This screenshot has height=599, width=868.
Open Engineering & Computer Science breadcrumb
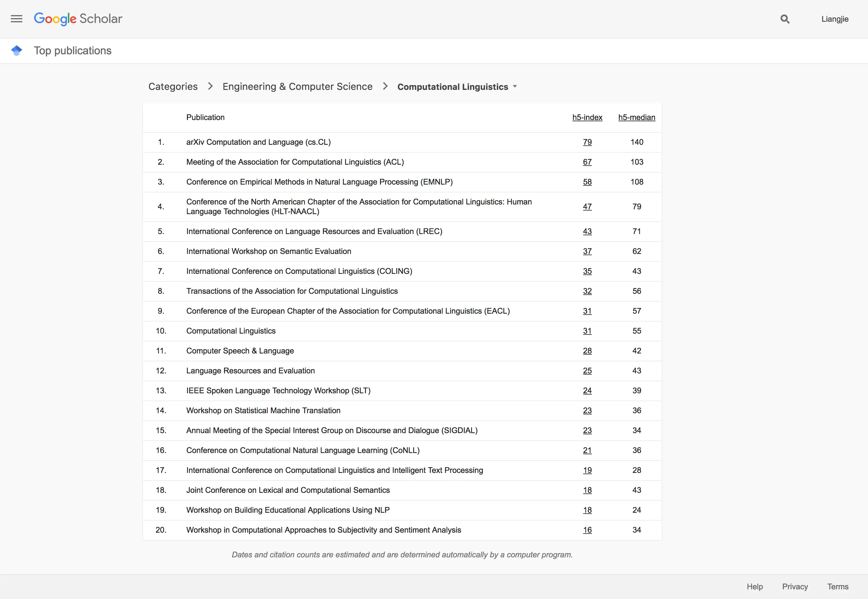click(297, 87)
